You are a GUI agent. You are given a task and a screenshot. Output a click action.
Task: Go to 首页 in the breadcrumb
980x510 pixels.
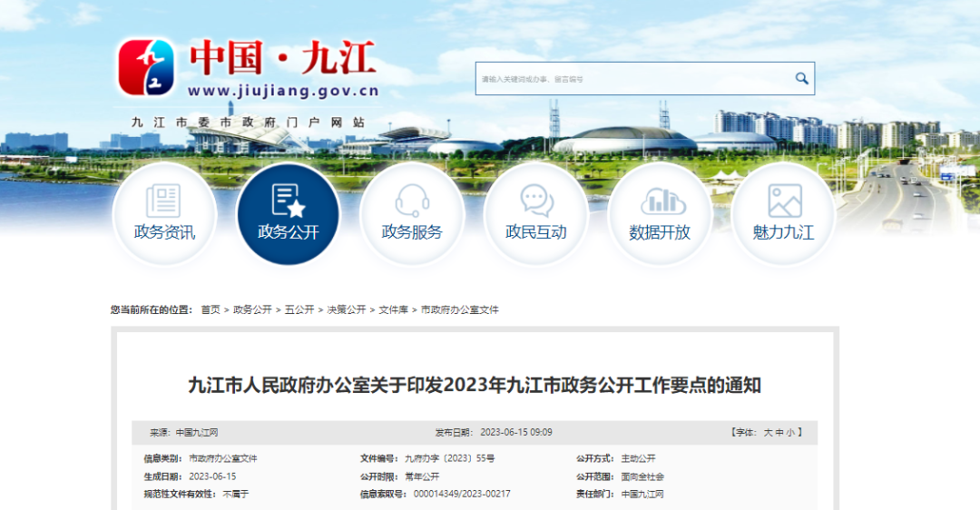(211, 309)
